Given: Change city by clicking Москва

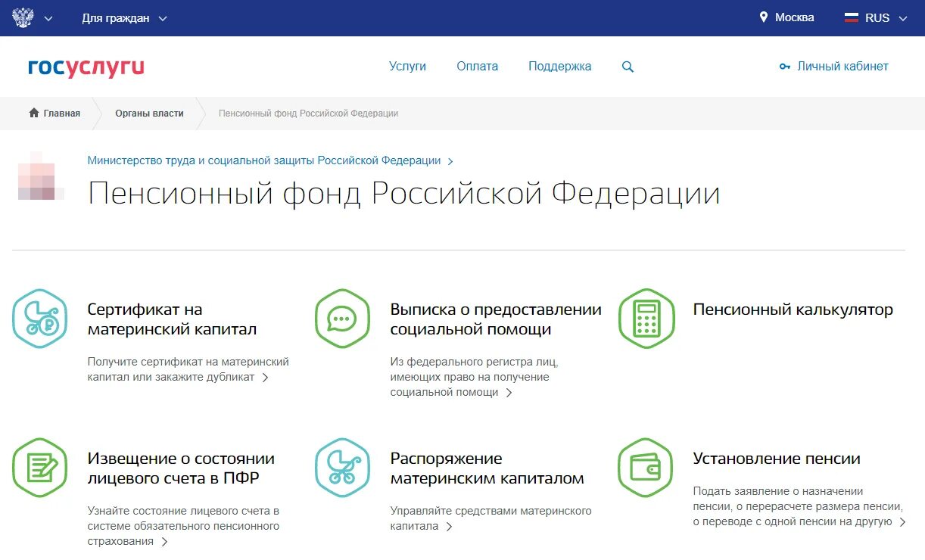Looking at the screenshot, I should [x=794, y=17].
